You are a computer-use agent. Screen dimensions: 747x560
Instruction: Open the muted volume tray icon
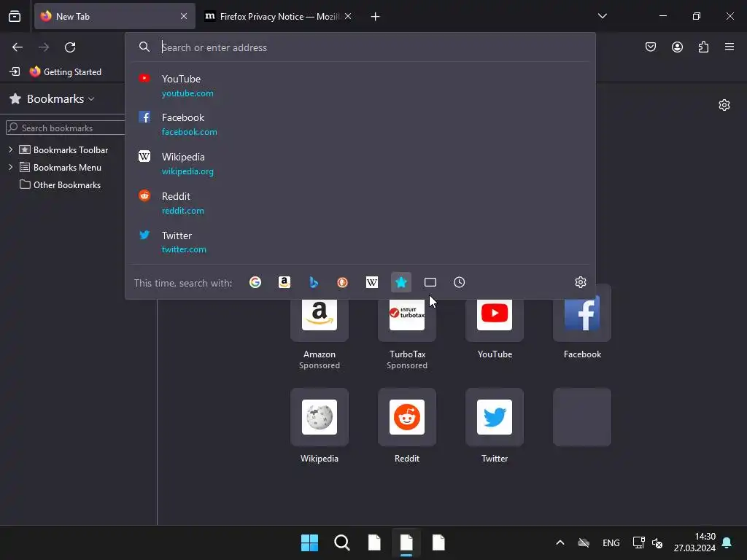[657, 542]
